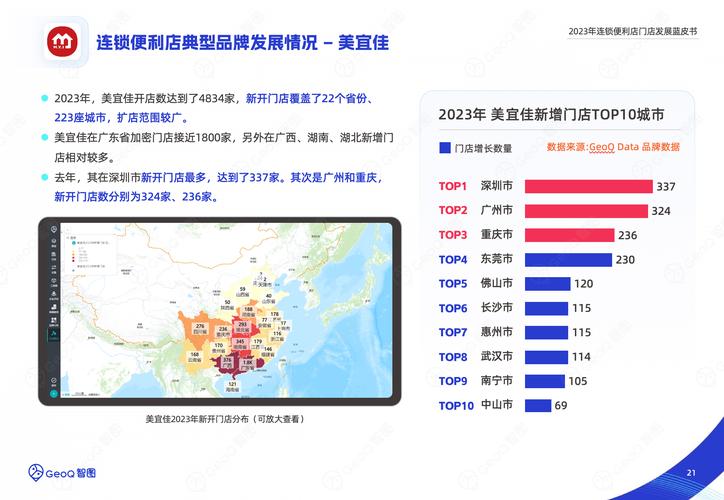Click the blue TOP7 惠州市 bar
This screenshot has height=500, width=724.
547,332
